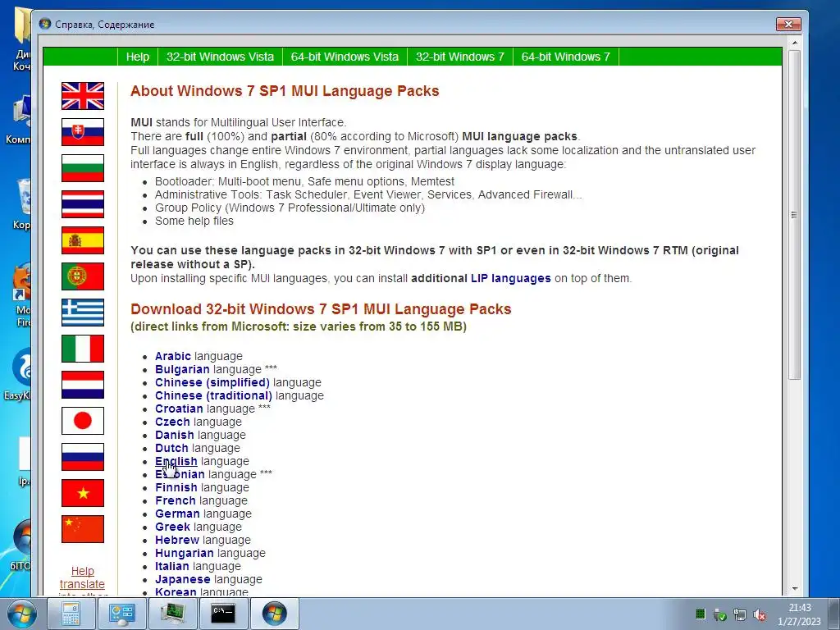The height and width of the screenshot is (630, 840).
Task: Click the safely remove hardware tray icon
Action: pos(720,614)
